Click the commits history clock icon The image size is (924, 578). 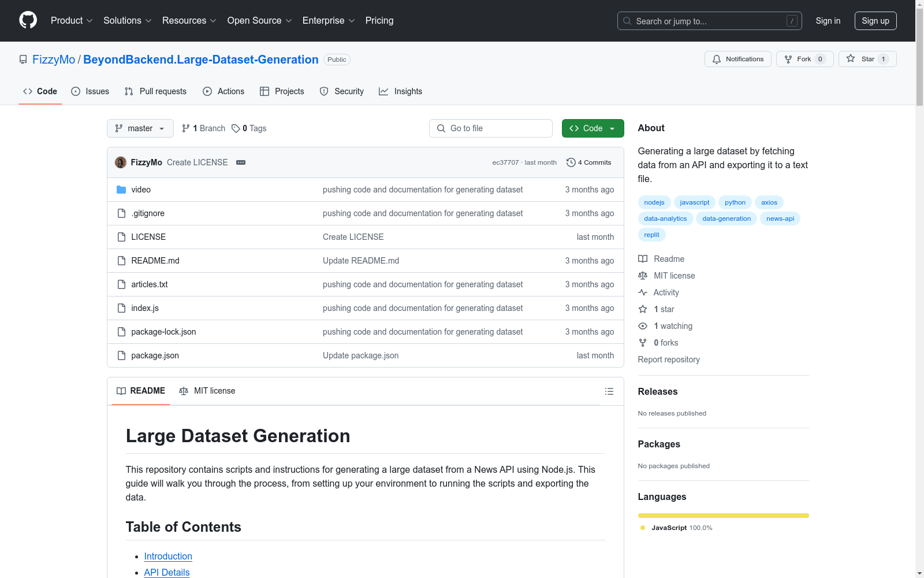click(571, 162)
